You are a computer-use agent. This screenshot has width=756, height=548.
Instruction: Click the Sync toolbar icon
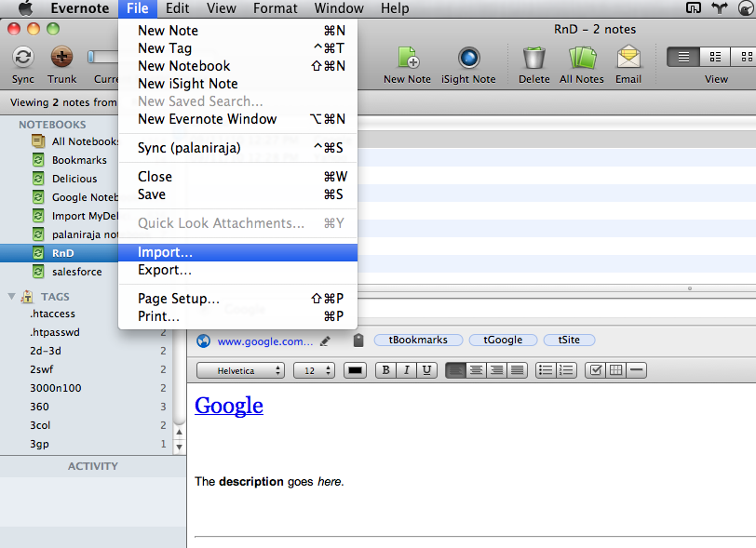point(22,58)
